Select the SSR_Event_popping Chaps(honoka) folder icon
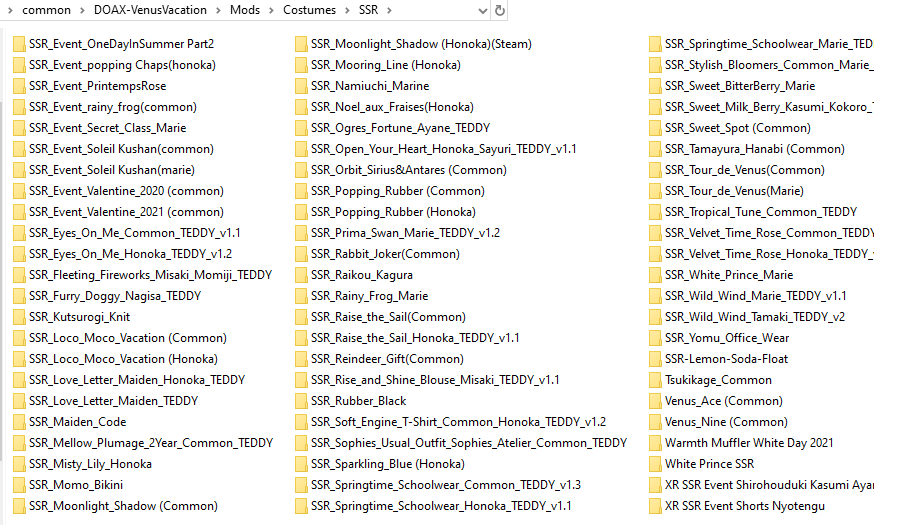The image size is (922, 525). [x=19, y=65]
